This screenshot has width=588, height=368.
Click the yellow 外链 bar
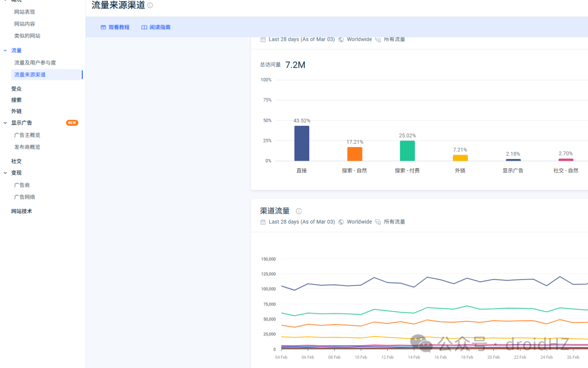point(460,158)
